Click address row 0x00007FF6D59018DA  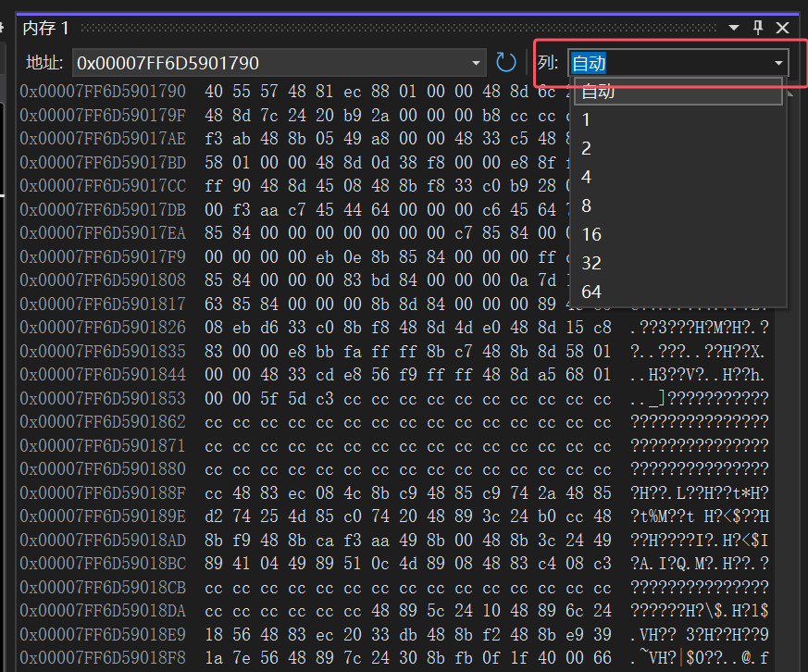(x=103, y=611)
